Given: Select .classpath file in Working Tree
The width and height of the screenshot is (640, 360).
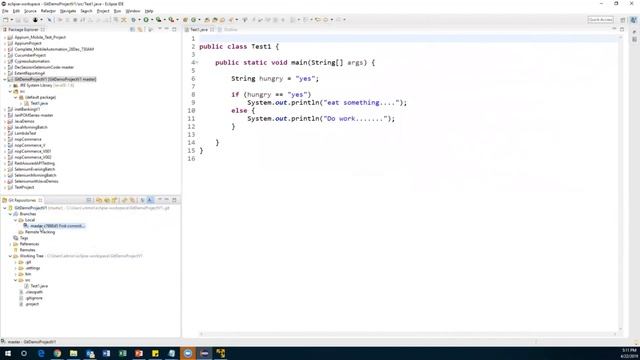Looking at the screenshot, I should click(x=33, y=292).
